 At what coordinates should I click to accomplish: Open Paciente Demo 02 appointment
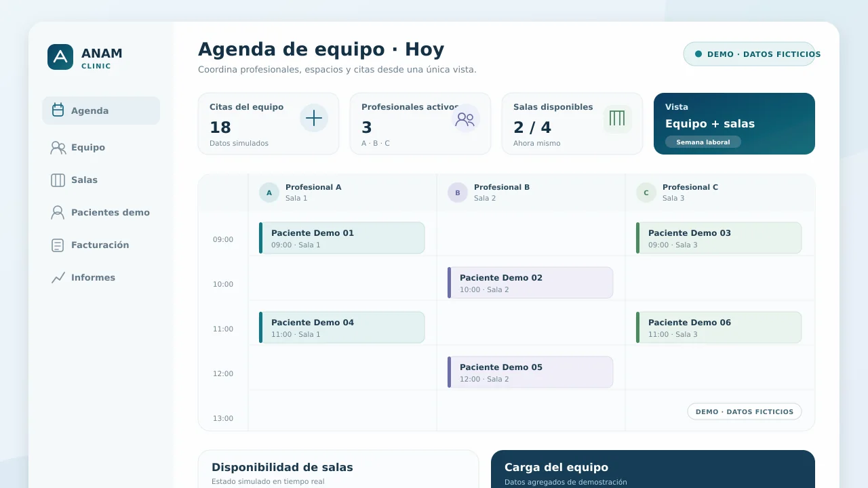(530, 283)
